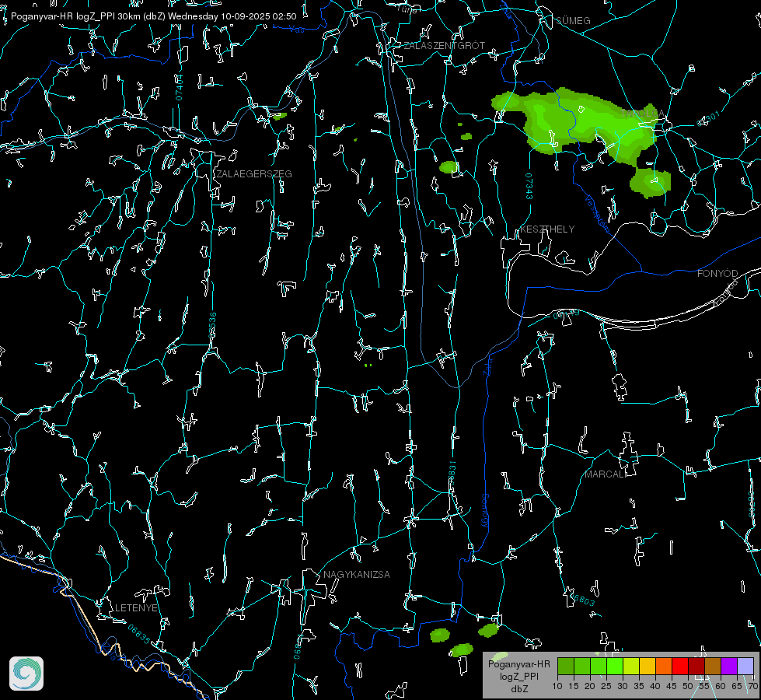Click the 30–35 dBZ yellow-green legend swatch
Image resolution: width=761 pixels, height=700 pixels.
coord(631,666)
